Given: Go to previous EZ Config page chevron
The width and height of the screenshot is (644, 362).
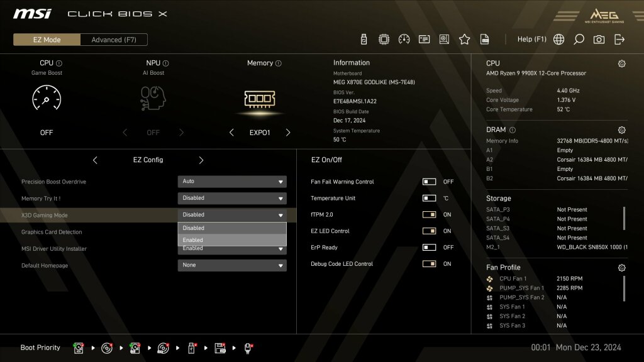Looking at the screenshot, I should click(x=95, y=160).
